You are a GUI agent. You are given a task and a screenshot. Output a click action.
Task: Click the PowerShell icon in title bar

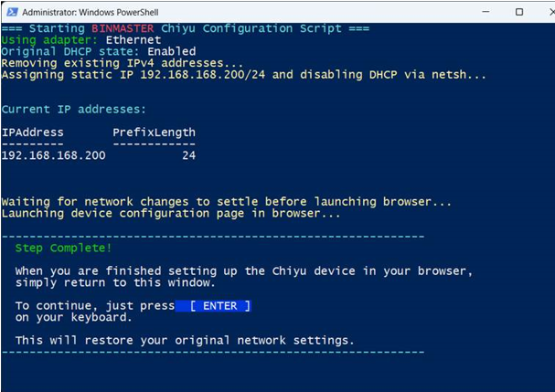coord(13,12)
